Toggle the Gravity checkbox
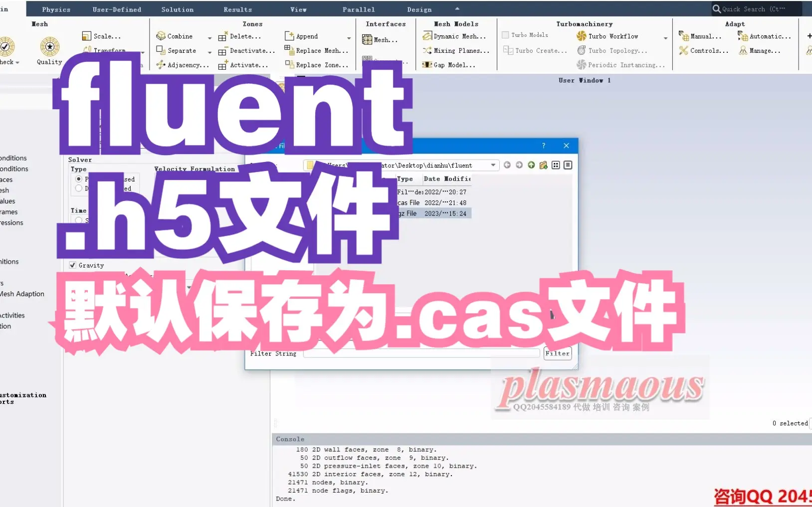The width and height of the screenshot is (812, 507). (72, 265)
